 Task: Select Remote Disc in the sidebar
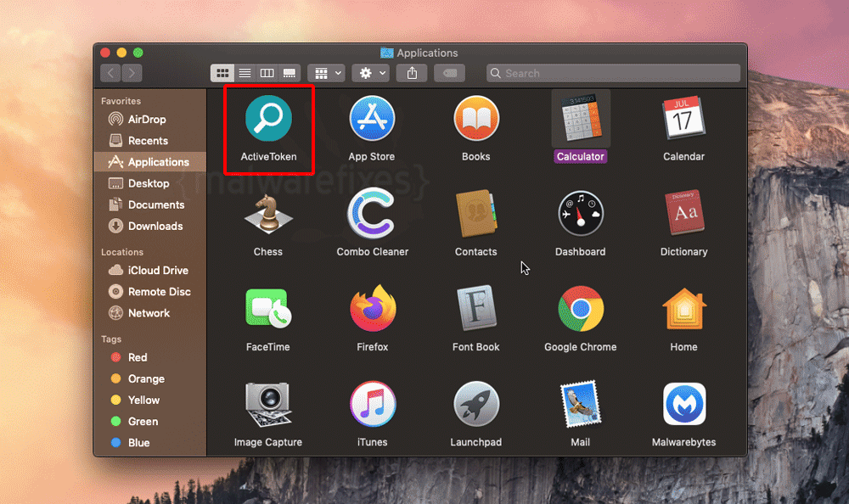(150, 292)
